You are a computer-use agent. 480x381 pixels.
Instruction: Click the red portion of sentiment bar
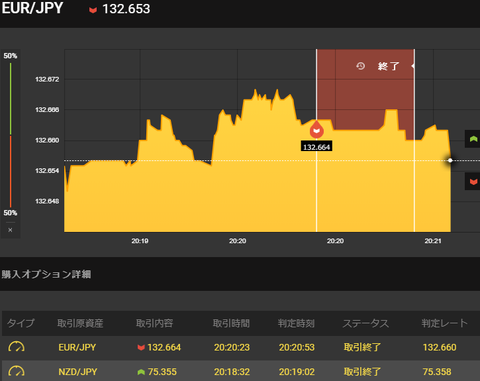10,171
